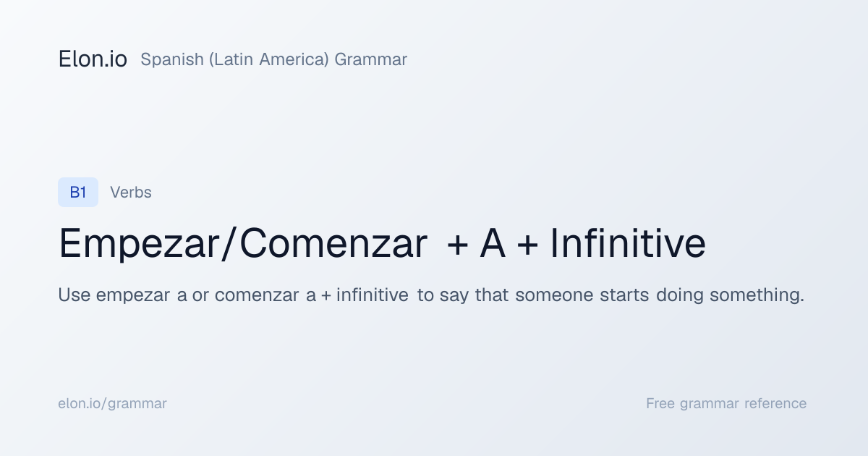
Task: Click the slash between Empezar and Comenzar
Action: 229,245
